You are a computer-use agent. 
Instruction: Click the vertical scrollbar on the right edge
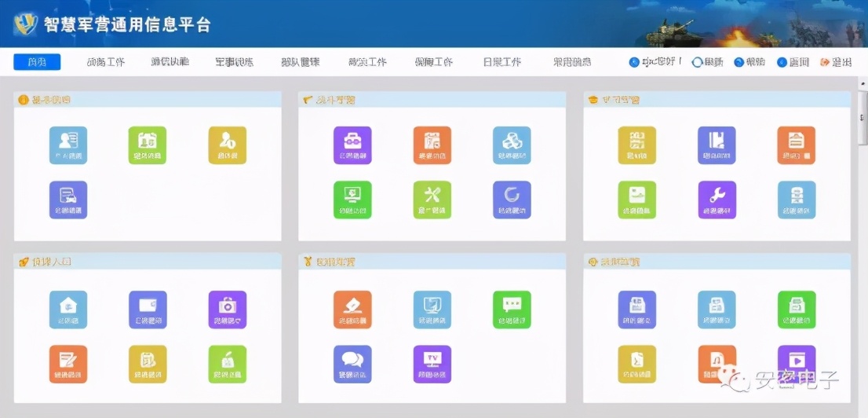(x=862, y=236)
